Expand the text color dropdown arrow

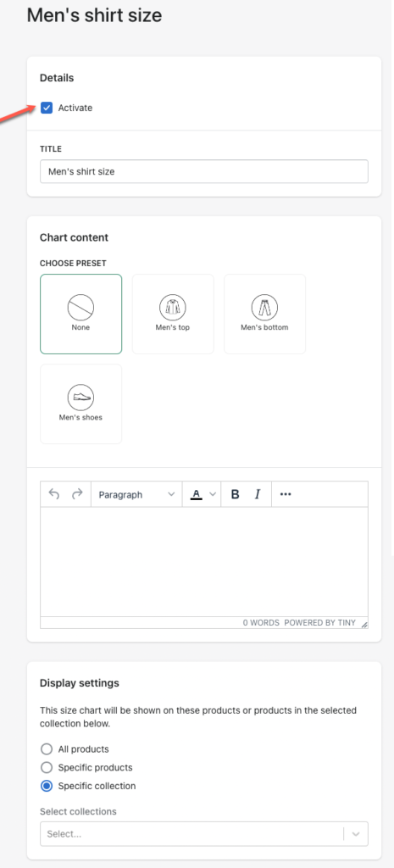[x=213, y=494]
